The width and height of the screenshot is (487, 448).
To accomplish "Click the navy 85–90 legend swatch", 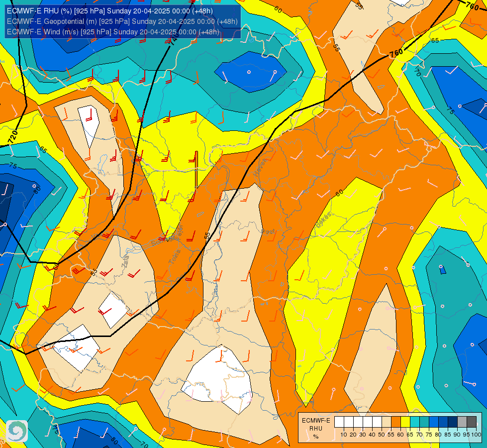I will click(453, 422).
